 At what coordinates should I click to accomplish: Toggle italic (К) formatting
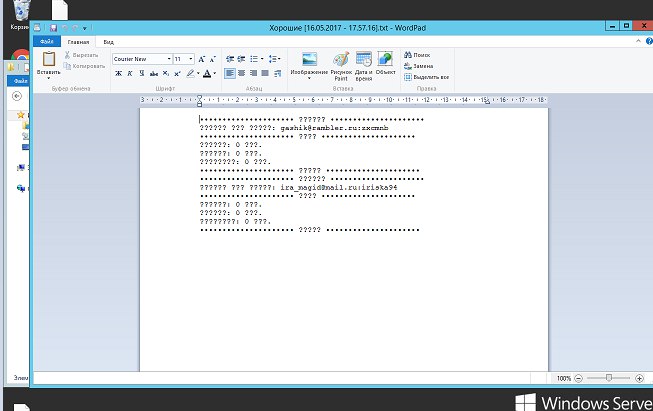[129, 73]
